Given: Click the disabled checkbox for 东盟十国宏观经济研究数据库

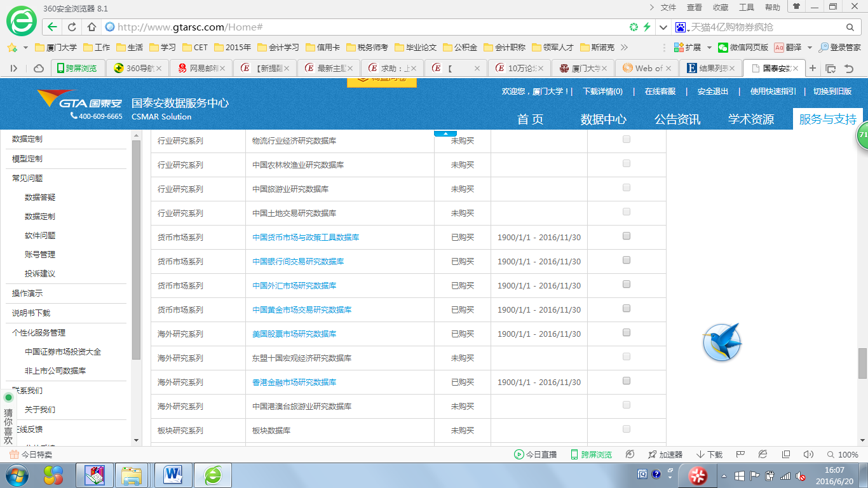Looking at the screenshot, I should 627,357.
